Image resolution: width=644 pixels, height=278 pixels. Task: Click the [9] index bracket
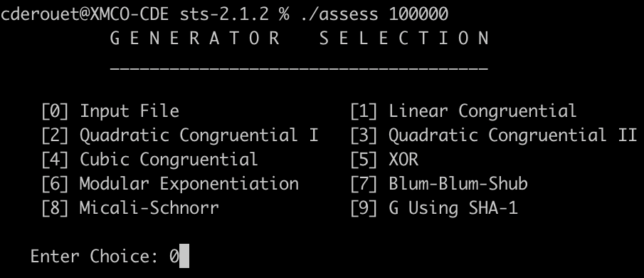(364, 208)
